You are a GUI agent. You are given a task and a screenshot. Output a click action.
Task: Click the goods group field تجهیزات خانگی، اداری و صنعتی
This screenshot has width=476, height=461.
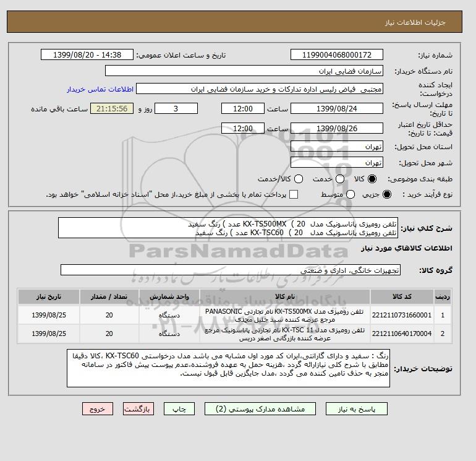(231, 270)
